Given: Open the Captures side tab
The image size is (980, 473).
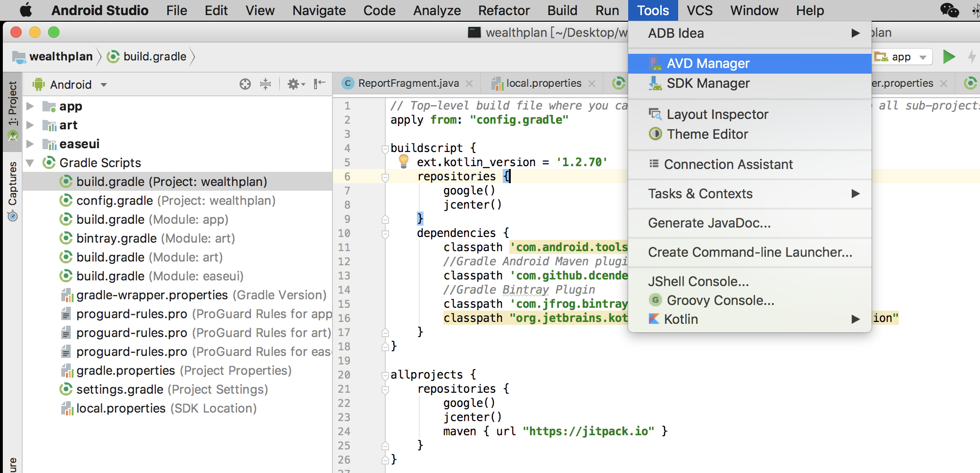Looking at the screenshot, I should (x=13, y=191).
